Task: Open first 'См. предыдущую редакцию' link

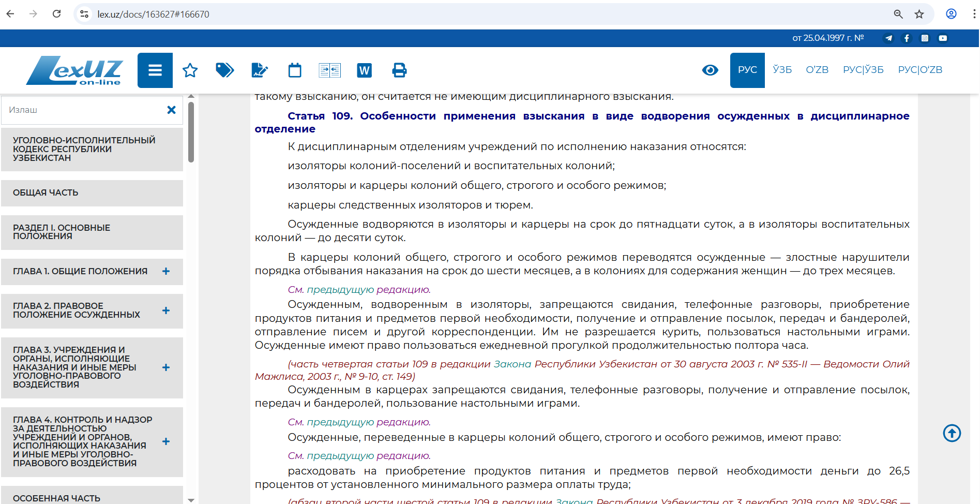Action: tap(359, 290)
